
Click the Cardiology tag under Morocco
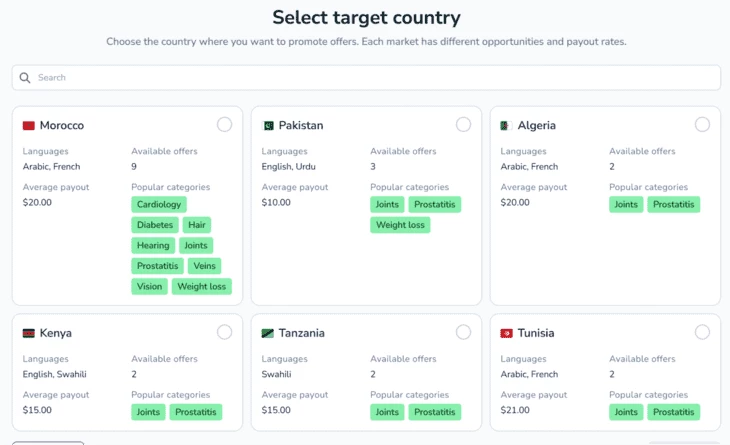pos(159,205)
